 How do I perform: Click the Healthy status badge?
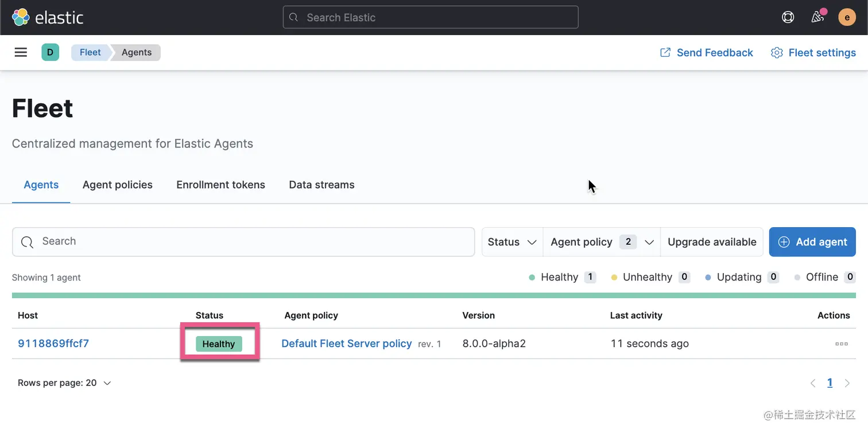pos(219,344)
